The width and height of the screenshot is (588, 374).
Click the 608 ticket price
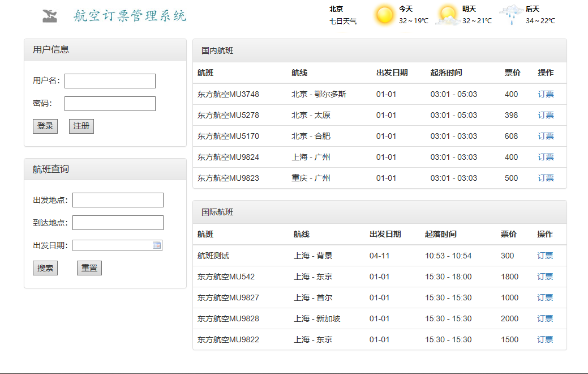tap(511, 137)
